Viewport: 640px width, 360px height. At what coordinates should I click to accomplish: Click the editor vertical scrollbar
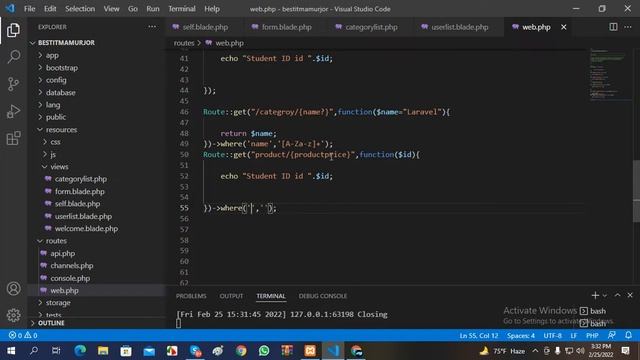(x=636, y=191)
